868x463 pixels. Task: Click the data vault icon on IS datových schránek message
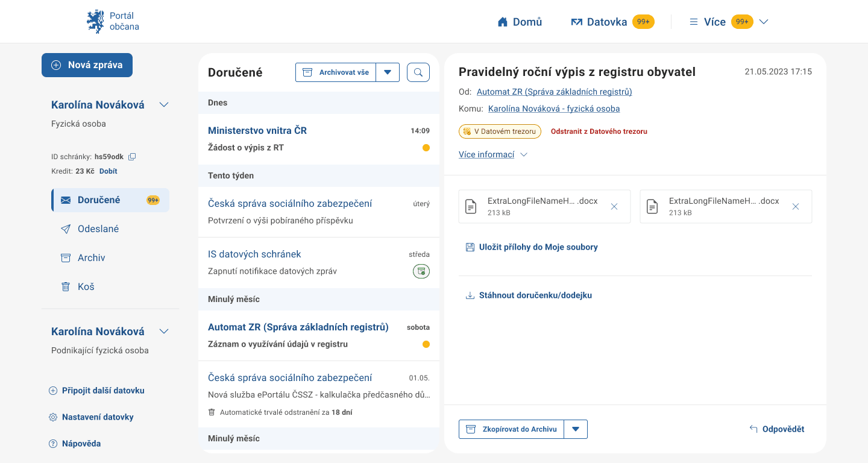click(421, 271)
